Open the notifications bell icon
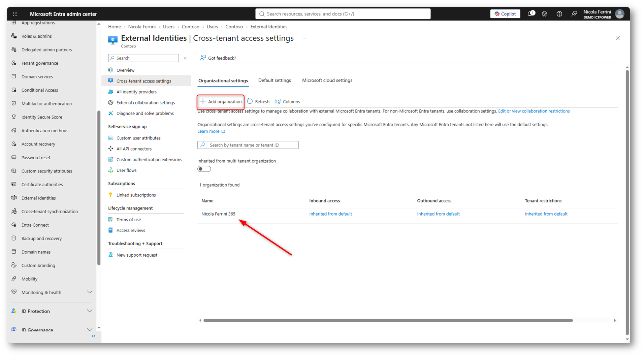Screen dimensions: 644x357 click(531, 14)
